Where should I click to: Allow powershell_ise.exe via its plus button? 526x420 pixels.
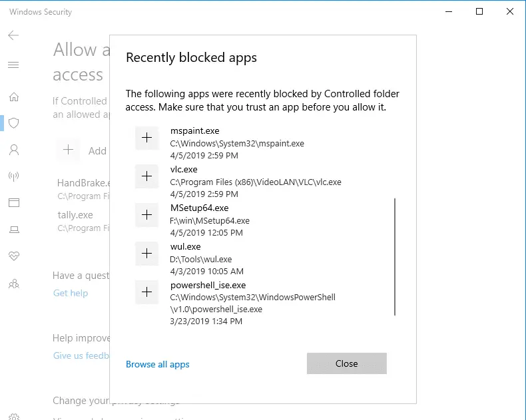[146, 292]
